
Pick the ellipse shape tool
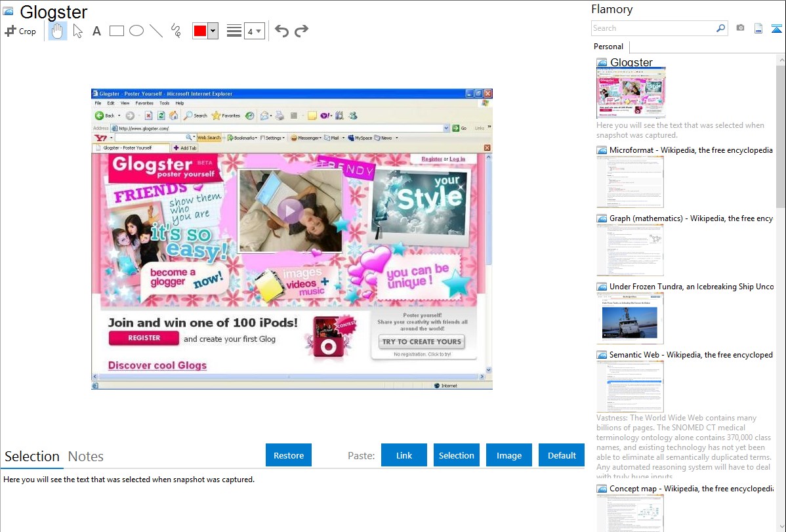point(136,31)
